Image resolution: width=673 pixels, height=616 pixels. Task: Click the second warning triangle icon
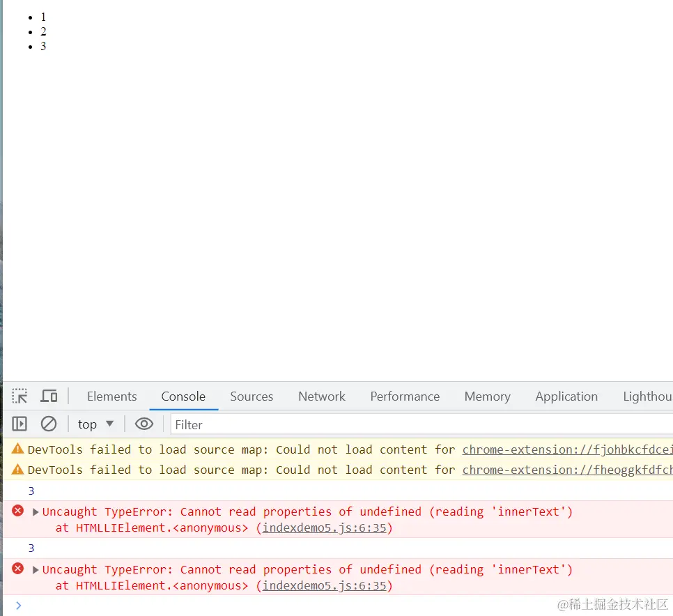click(17, 469)
